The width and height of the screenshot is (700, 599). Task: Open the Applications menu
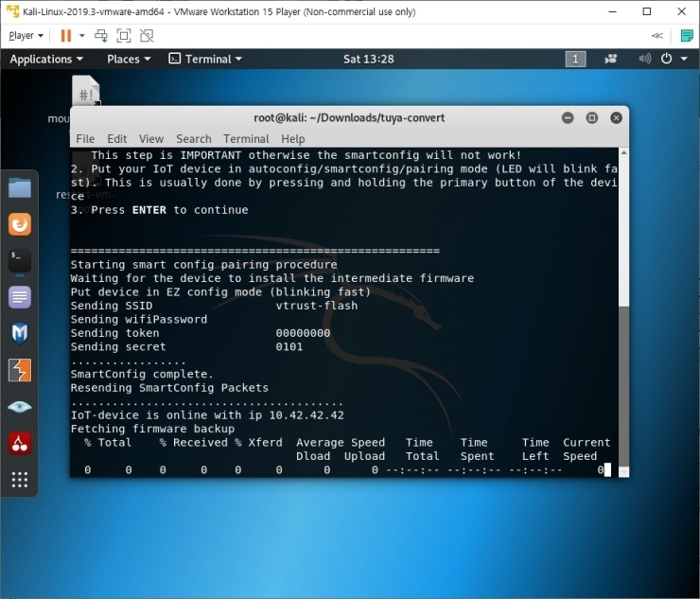click(46, 59)
